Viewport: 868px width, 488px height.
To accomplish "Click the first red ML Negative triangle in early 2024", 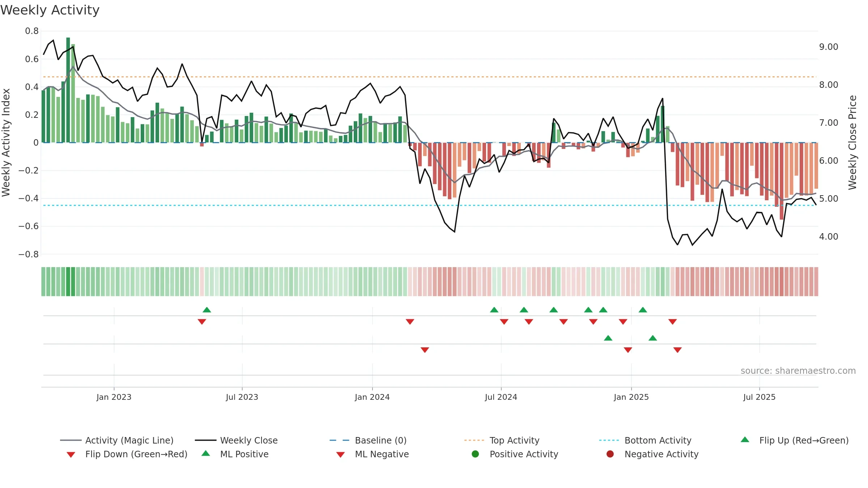I will click(425, 350).
